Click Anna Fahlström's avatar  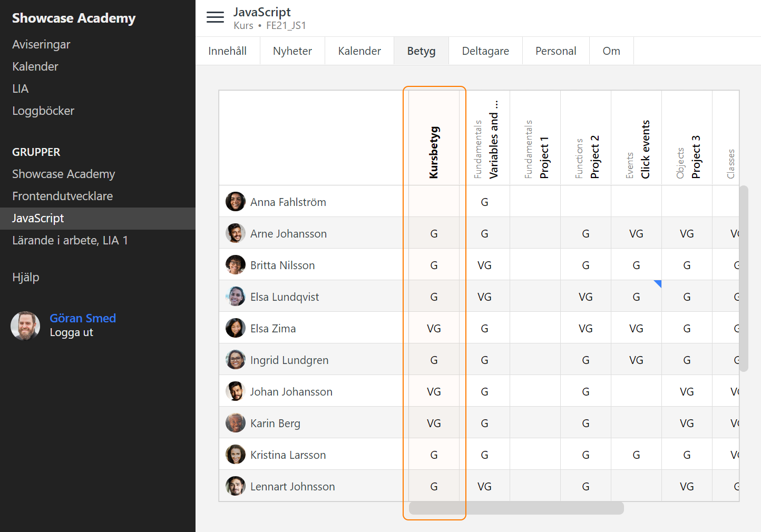click(x=235, y=202)
